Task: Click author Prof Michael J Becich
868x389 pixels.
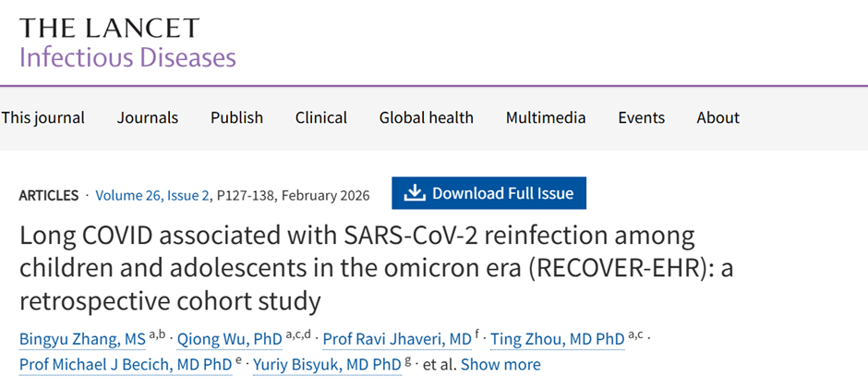Action: pos(126,364)
